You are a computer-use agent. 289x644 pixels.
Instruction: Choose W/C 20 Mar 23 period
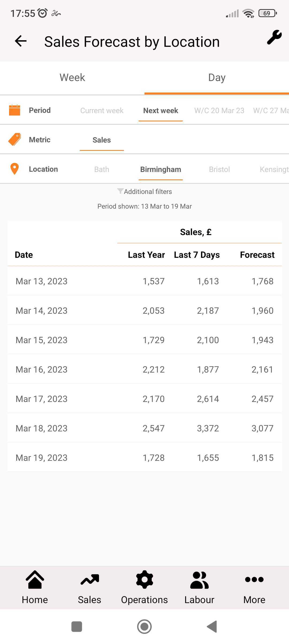tap(219, 110)
